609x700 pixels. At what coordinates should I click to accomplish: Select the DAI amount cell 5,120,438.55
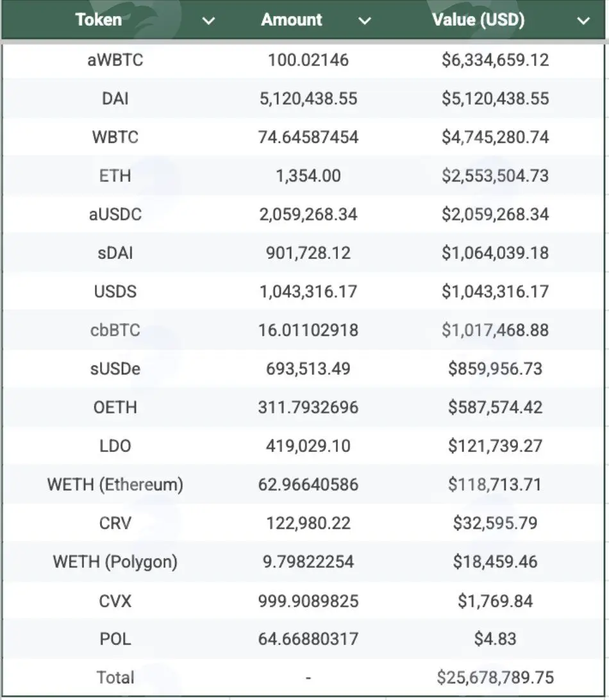tap(308, 99)
